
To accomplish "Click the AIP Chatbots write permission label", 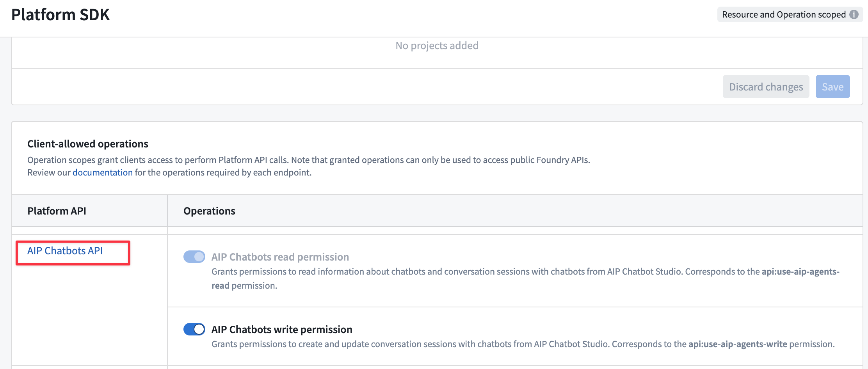I will (281, 329).
